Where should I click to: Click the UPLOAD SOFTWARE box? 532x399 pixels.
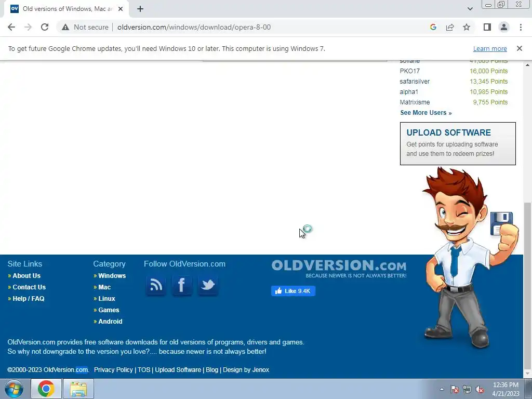(458, 143)
